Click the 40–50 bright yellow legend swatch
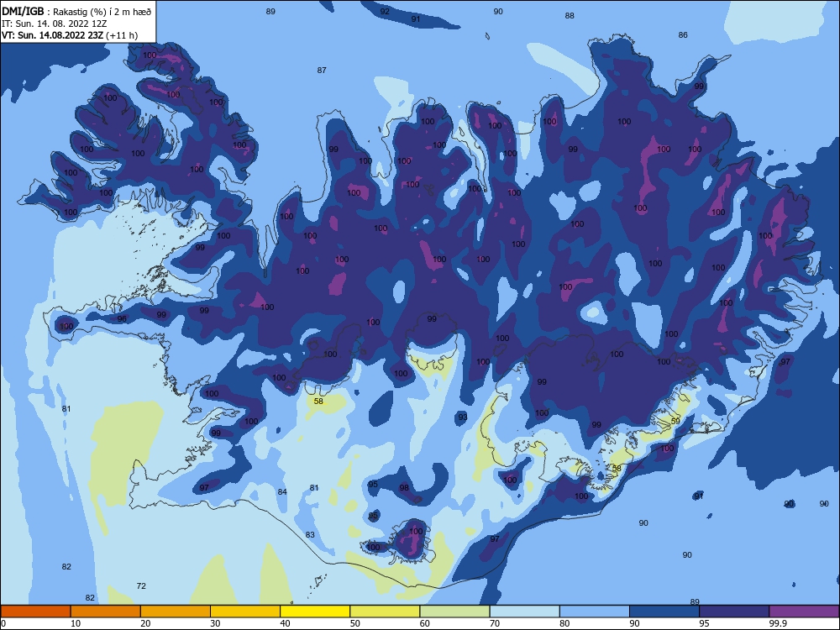Image resolution: width=840 pixels, height=630 pixels. pyautogui.click(x=315, y=612)
